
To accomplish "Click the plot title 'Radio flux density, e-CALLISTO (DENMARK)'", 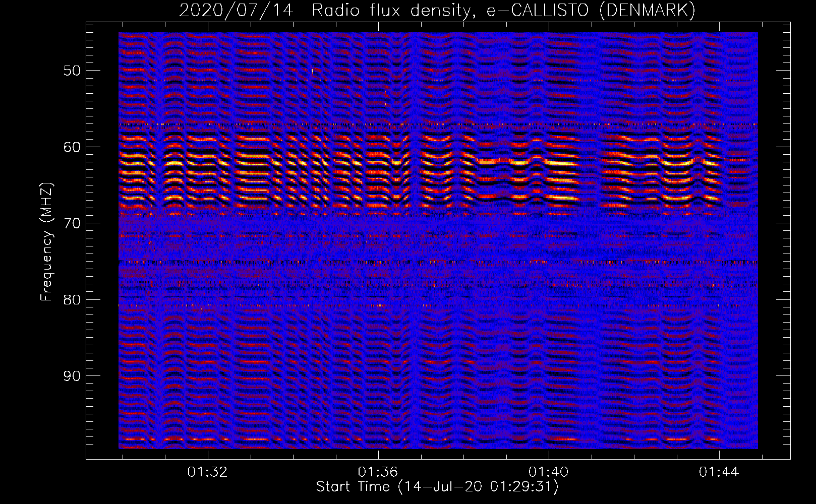I will point(503,10).
